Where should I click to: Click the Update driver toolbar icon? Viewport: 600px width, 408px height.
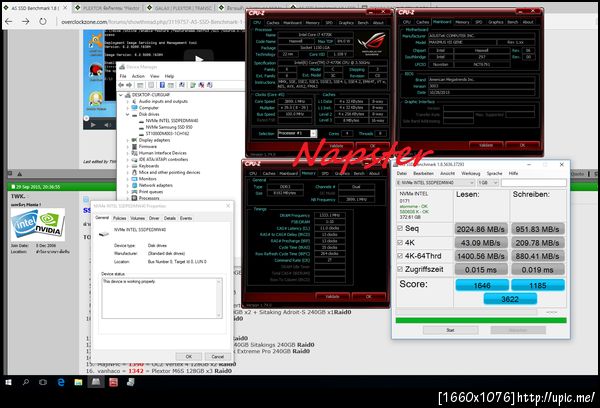(193, 85)
